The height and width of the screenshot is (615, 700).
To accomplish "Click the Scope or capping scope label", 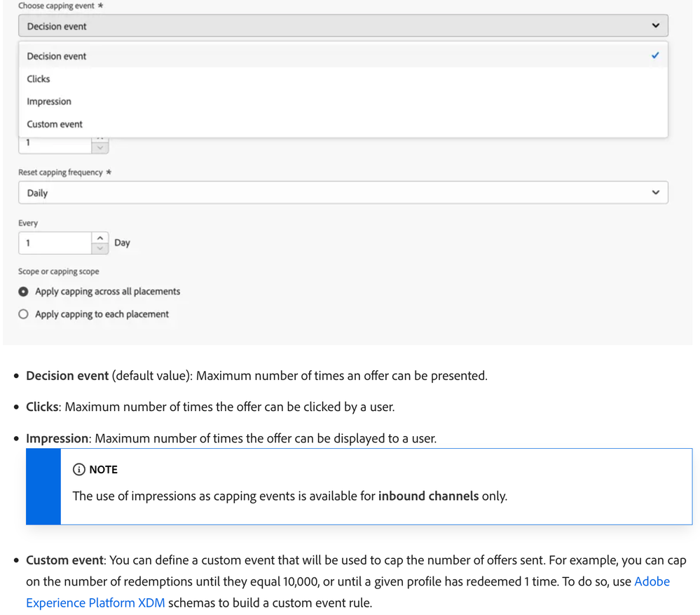I will pyautogui.click(x=59, y=271).
